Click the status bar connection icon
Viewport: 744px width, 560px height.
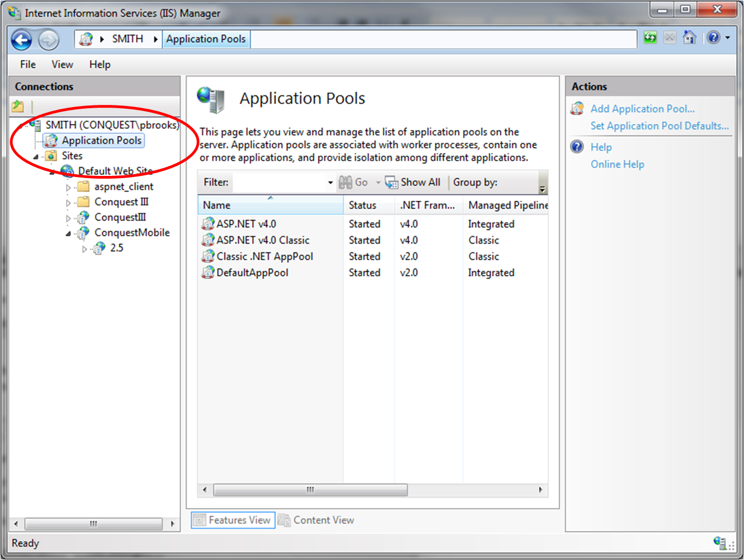721,543
